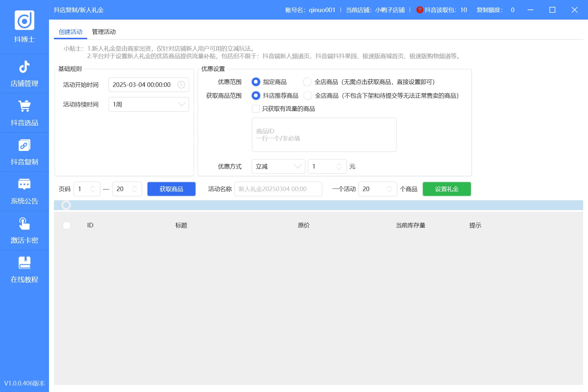The height and width of the screenshot is (392, 588).
Task: Click the green 设置礼金 button
Action: pyautogui.click(x=447, y=189)
